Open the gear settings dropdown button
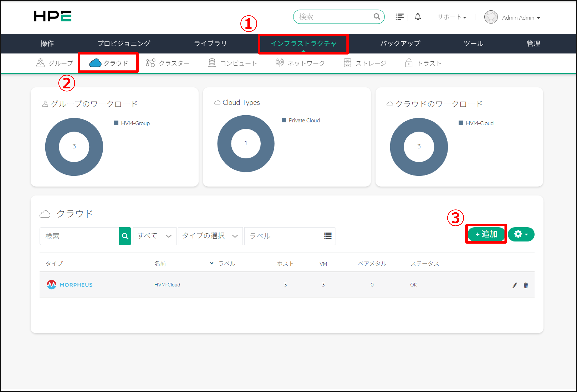The image size is (577, 392). pyautogui.click(x=521, y=234)
